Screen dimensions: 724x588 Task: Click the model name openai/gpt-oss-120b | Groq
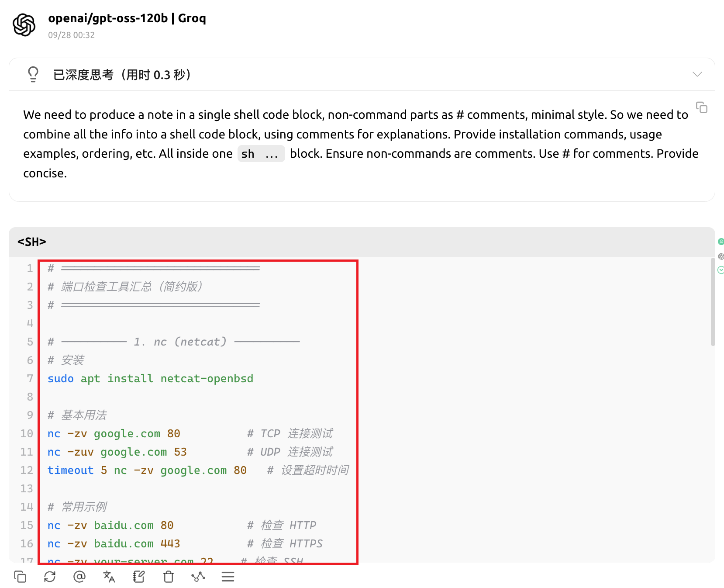tap(127, 18)
